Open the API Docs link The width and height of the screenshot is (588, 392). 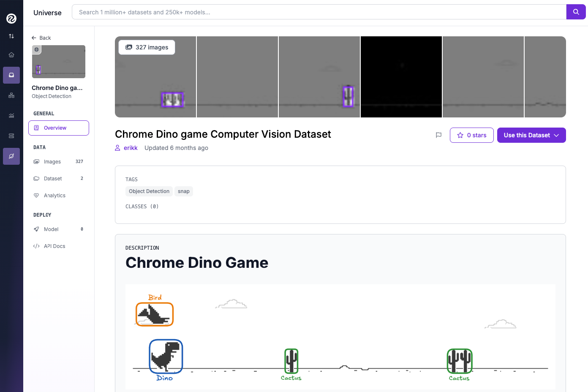[54, 246]
